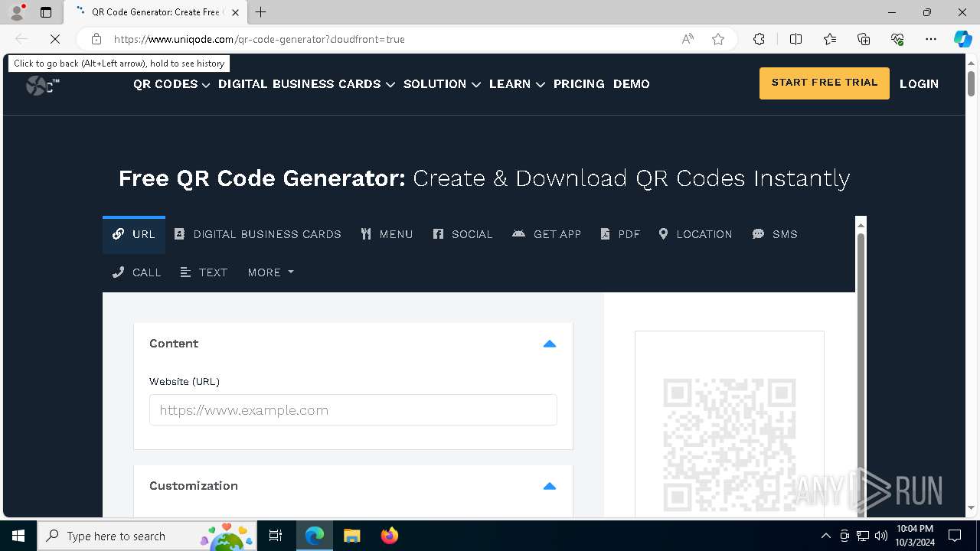This screenshot has height=551, width=980.
Task: Open Microsoft Edge from taskbar
Action: tap(315, 536)
